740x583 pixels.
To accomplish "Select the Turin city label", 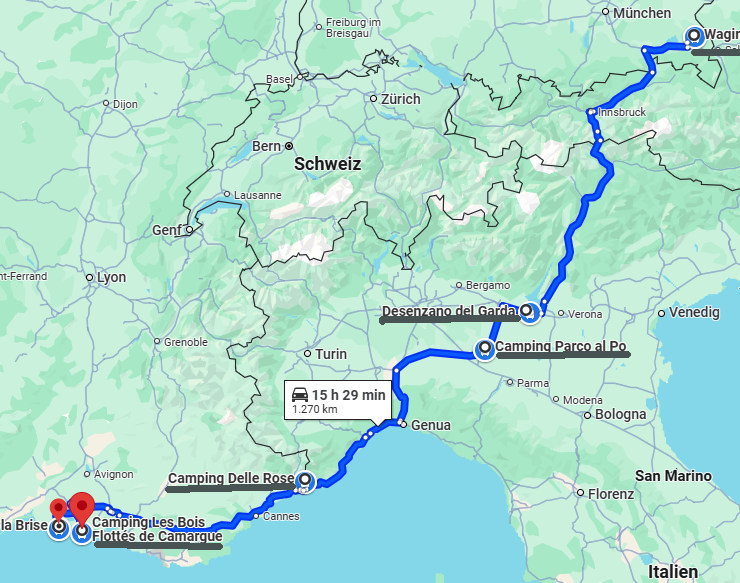I will (x=331, y=354).
